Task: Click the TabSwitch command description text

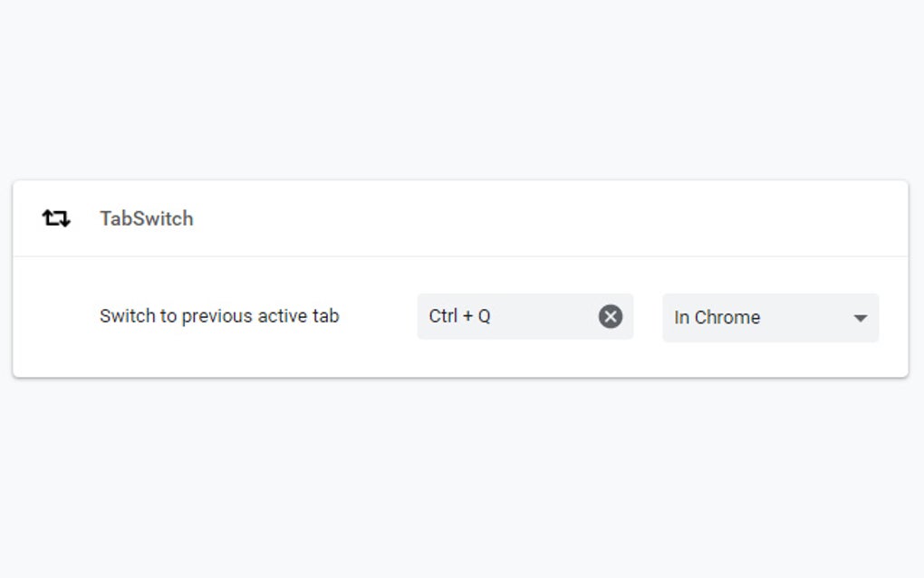Action: pos(219,316)
